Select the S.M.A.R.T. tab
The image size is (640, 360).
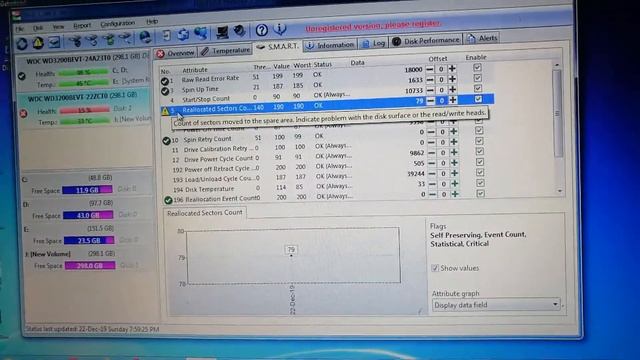[x=278, y=47]
